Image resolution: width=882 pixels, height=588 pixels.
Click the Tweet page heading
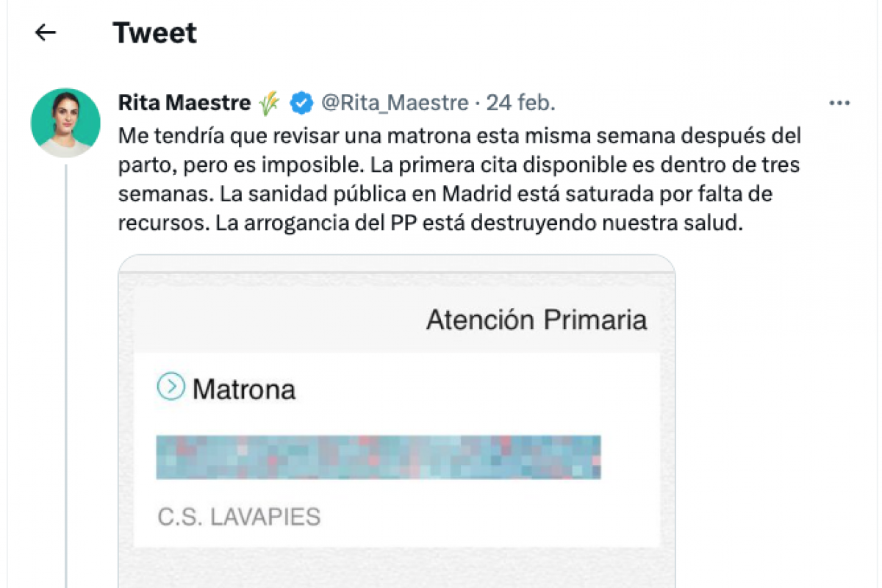(x=154, y=33)
